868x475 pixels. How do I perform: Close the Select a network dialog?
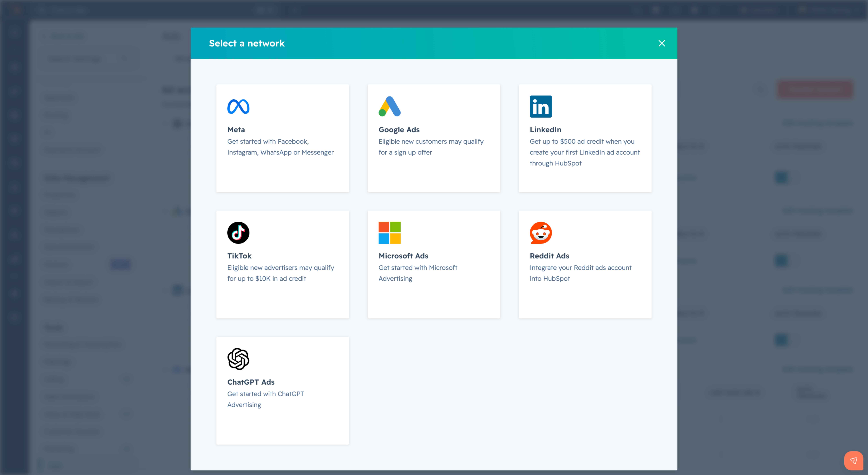pos(662,43)
